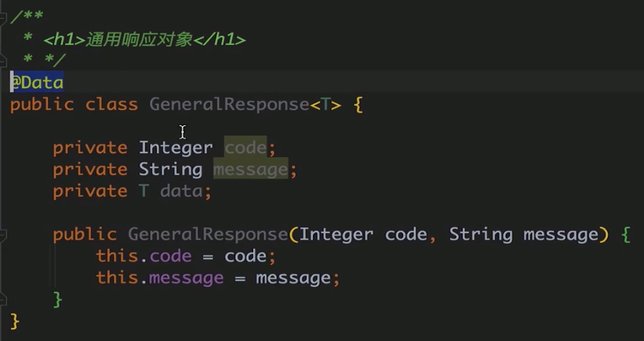The image size is (644, 341).
Task: Click String type in the private field declaration
Action: (171, 169)
